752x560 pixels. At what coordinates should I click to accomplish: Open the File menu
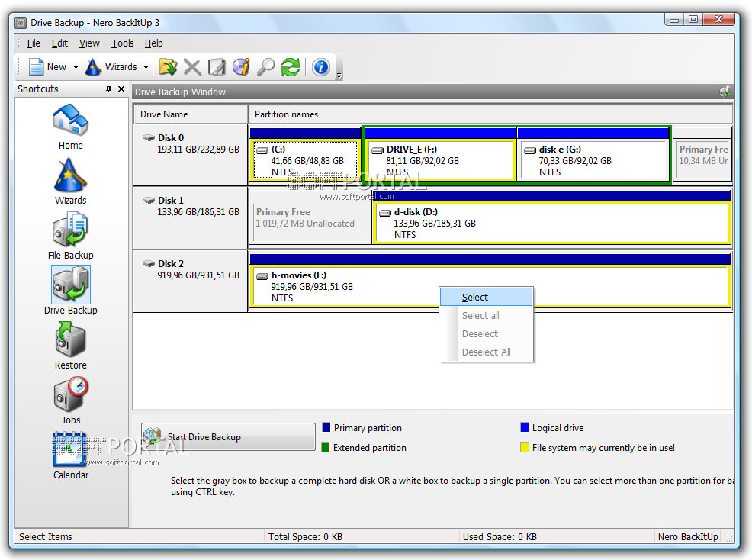(x=34, y=43)
